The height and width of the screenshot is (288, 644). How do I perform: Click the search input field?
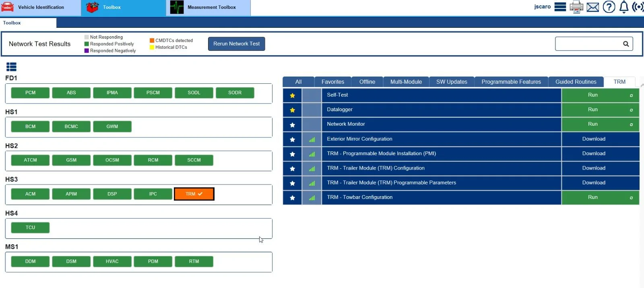click(588, 44)
